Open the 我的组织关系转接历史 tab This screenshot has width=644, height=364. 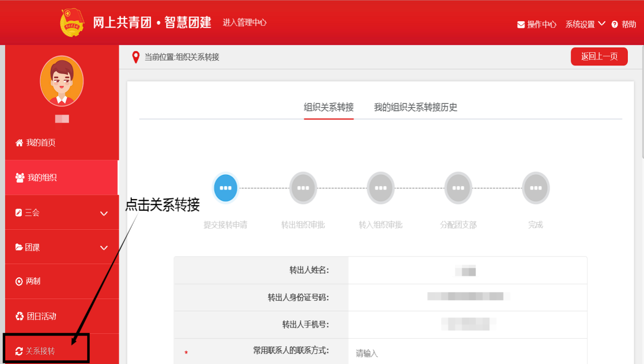[x=415, y=107]
